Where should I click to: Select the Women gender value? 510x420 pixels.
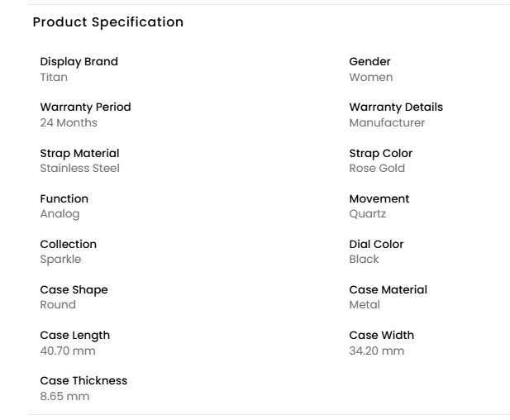pos(370,77)
